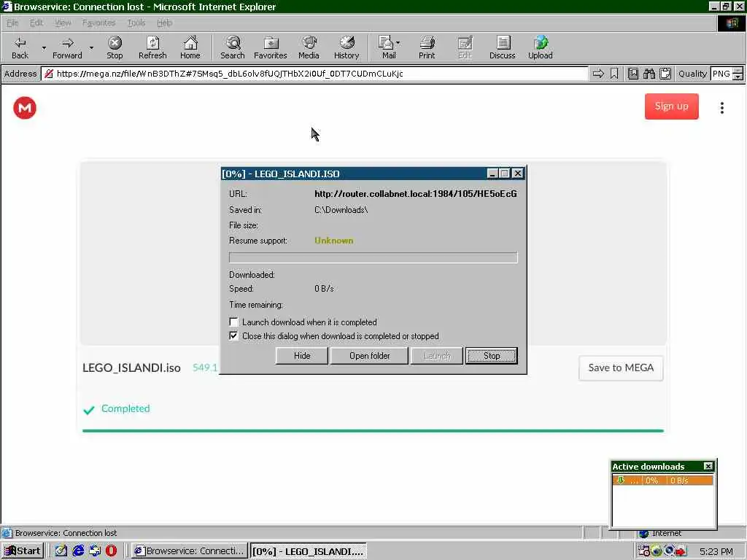The height and width of the screenshot is (560, 747).
Task: Close the Active downloads panel
Action: tap(708, 466)
